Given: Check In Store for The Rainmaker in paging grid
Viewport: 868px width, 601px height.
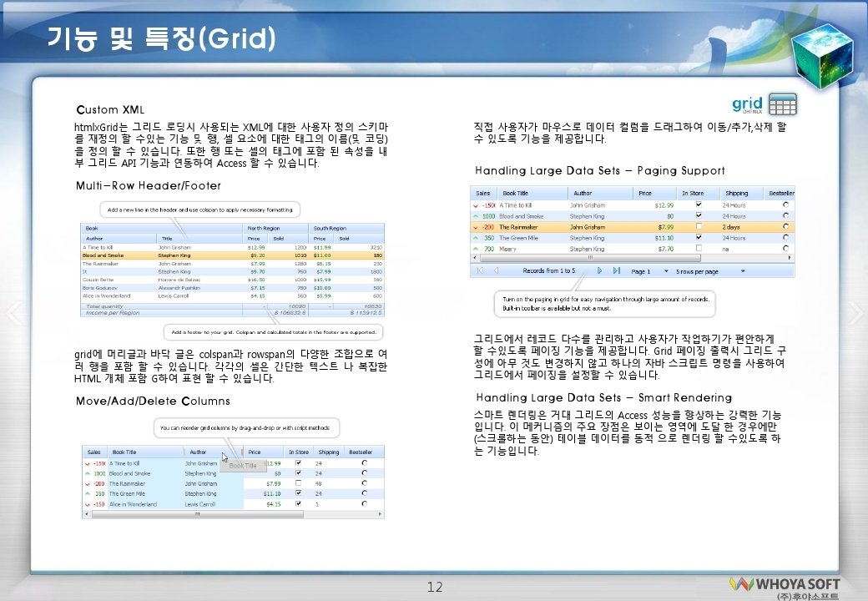Looking at the screenshot, I should click(699, 227).
